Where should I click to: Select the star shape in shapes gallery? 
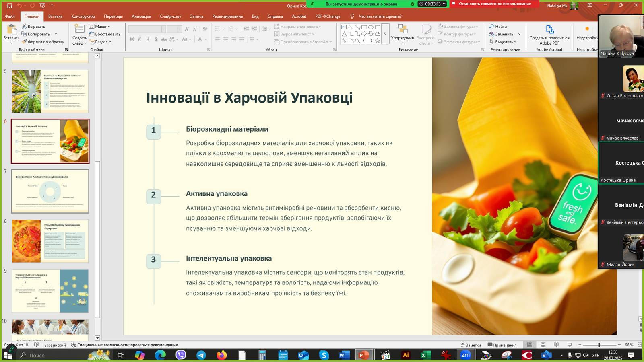[378, 41]
